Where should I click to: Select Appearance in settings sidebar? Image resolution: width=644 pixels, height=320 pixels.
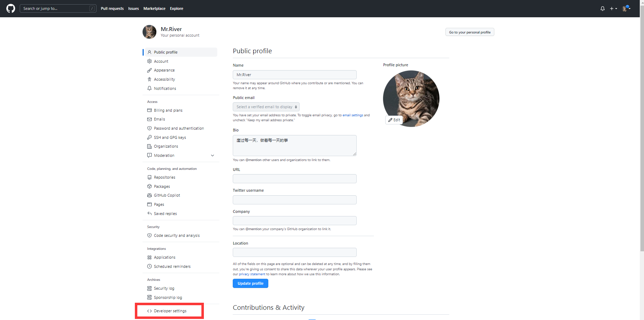tap(164, 70)
